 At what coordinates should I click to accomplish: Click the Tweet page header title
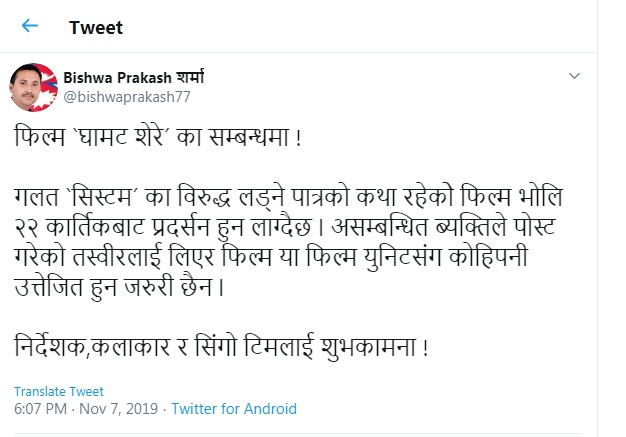[x=96, y=27]
